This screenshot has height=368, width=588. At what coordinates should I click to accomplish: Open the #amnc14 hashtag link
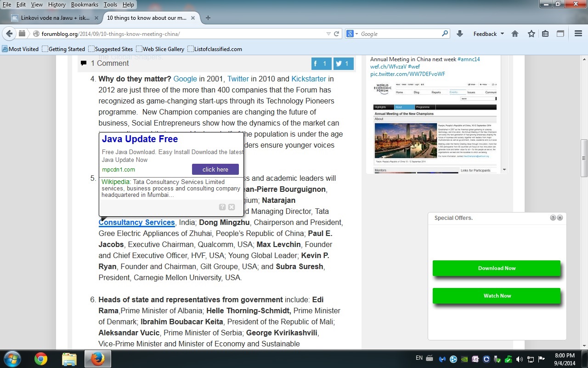tap(469, 59)
